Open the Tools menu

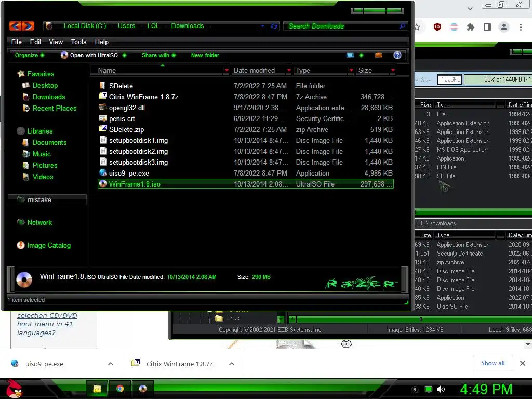point(79,42)
